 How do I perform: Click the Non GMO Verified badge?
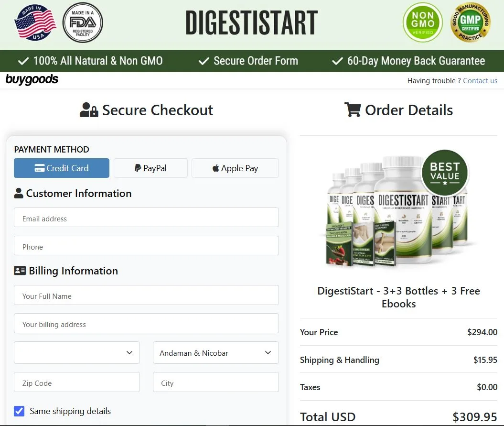point(423,22)
